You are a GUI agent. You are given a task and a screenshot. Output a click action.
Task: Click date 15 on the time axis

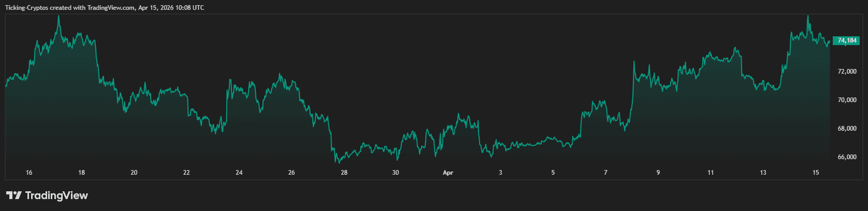coord(816,173)
